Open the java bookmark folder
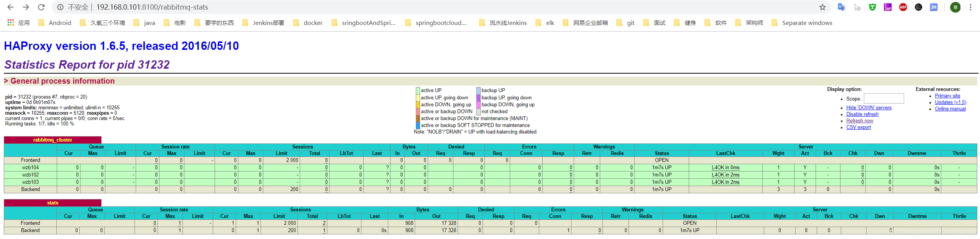 point(144,23)
